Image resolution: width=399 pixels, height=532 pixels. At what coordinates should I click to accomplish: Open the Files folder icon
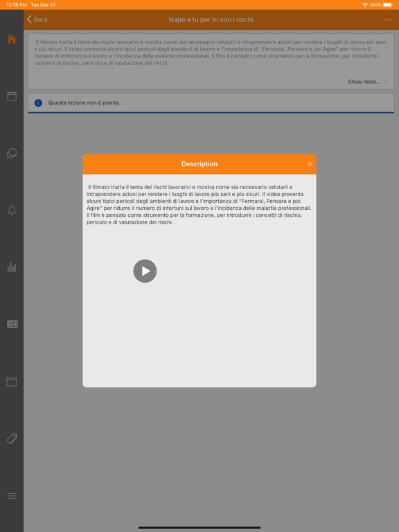click(12, 382)
